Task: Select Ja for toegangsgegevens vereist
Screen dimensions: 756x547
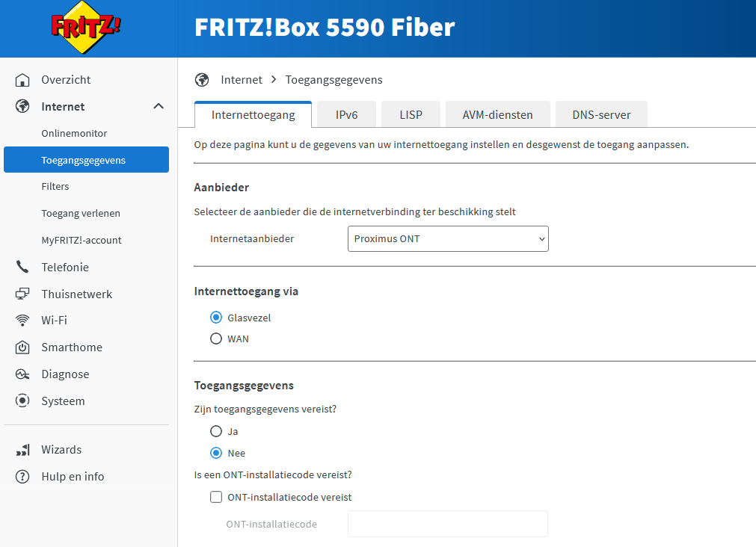Action: pyautogui.click(x=216, y=431)
